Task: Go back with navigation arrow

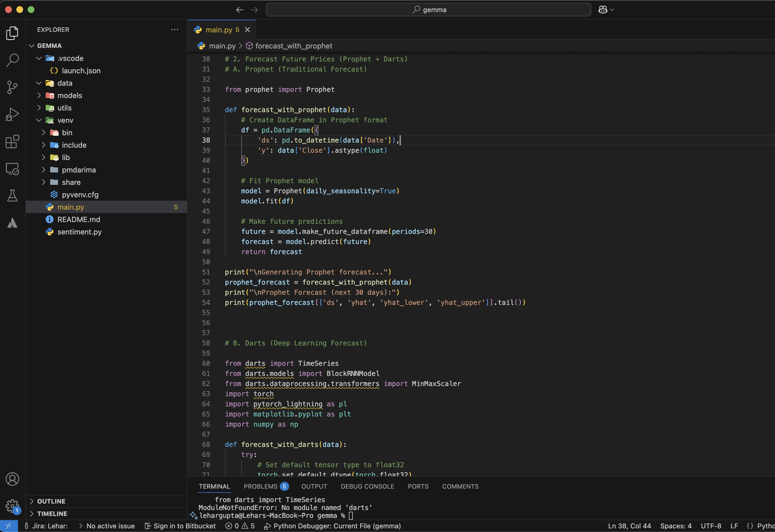Action: (x=240, y=10)
